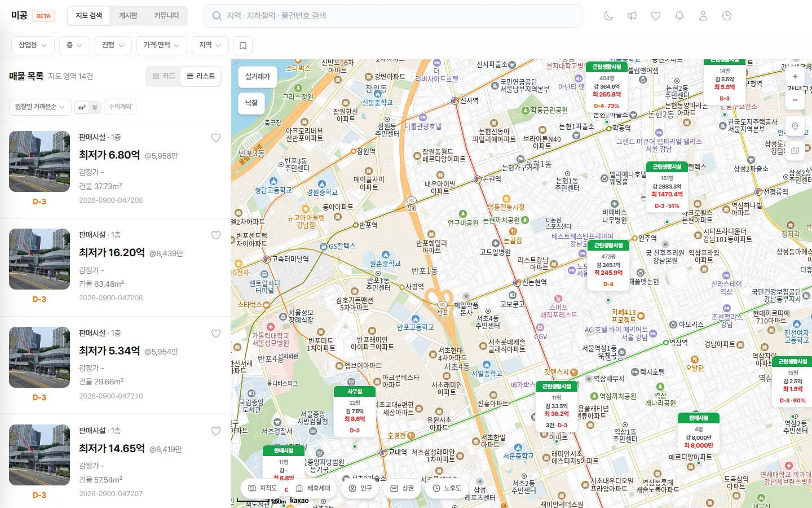Screen dimensions: 812x508
Task: Open 가격·면적 filter dropdown
Action: point(161,45)
